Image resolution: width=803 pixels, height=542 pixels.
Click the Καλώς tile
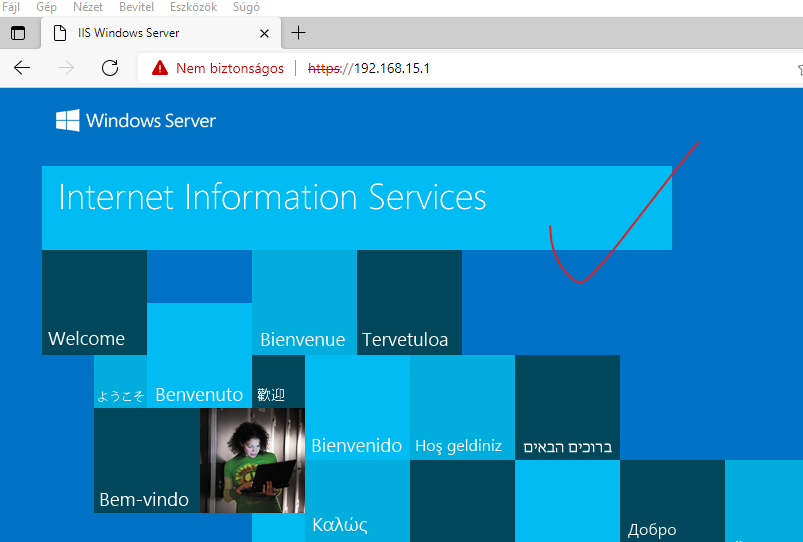pos(357,501)
